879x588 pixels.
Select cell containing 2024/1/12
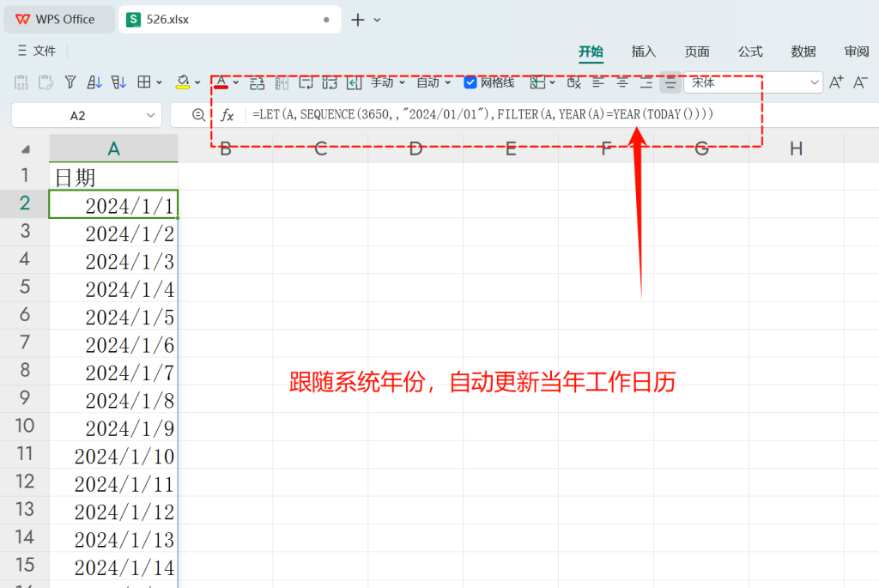[x=114, y=510]
